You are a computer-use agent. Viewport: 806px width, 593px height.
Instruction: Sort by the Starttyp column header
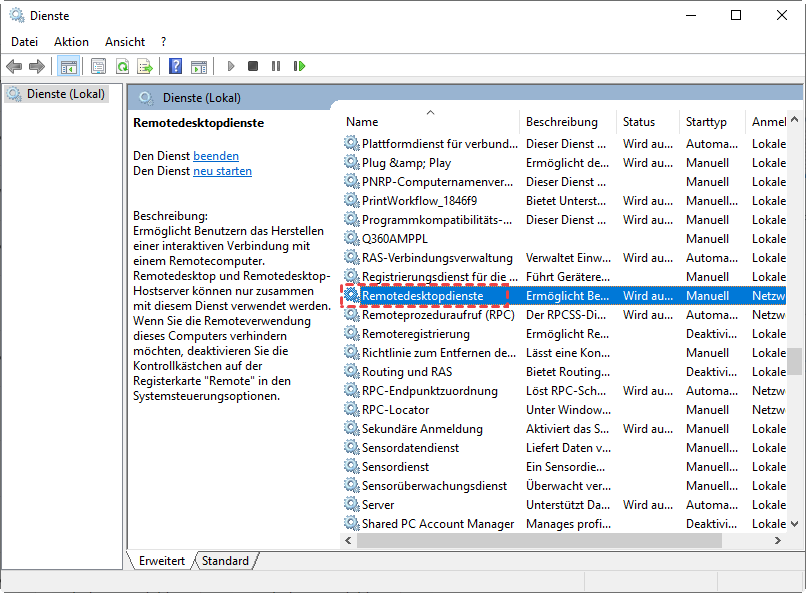(706, 122)
